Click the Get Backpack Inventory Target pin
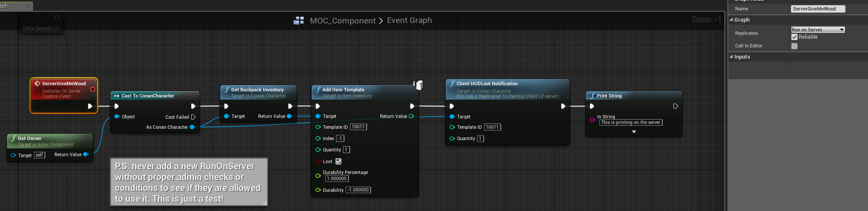 coord(226,116)
